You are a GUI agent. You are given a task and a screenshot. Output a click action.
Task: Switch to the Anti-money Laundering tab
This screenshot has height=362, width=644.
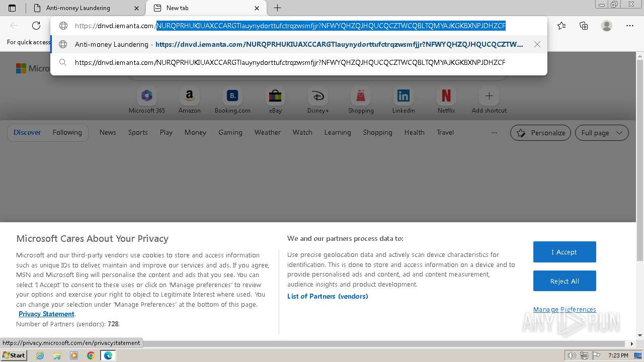pyautogui.click(x=86, y=8)
